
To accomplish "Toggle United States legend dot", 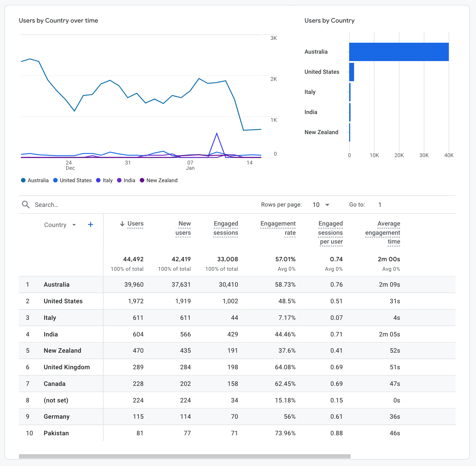I will coord(55,180).
